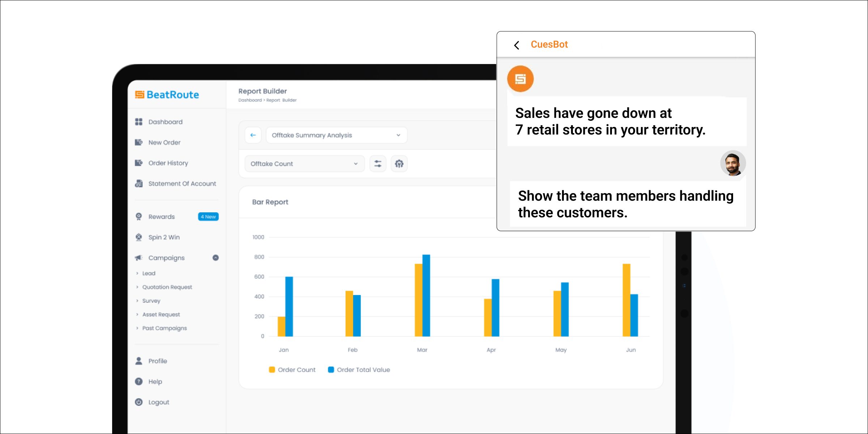Click the settings gear icon beside filters
Screen dimensions: 868x434
click(x=399, y=164)
